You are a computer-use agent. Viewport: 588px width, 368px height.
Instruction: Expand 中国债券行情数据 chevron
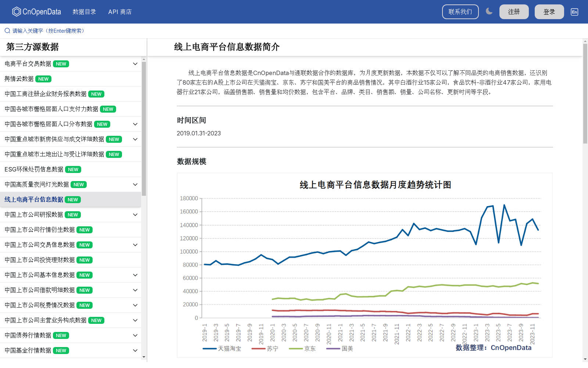point(135,335)
